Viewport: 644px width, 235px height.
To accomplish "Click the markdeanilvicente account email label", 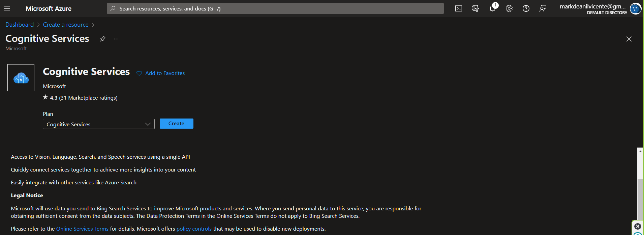I will pyautogui.click(x=593, y=6).
